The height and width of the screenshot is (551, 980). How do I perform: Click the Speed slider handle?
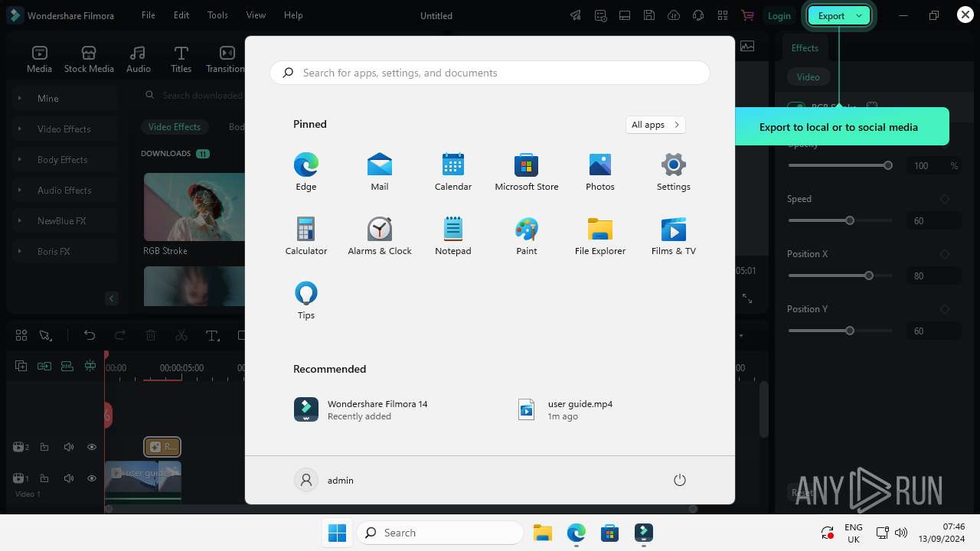coord(850,220)
